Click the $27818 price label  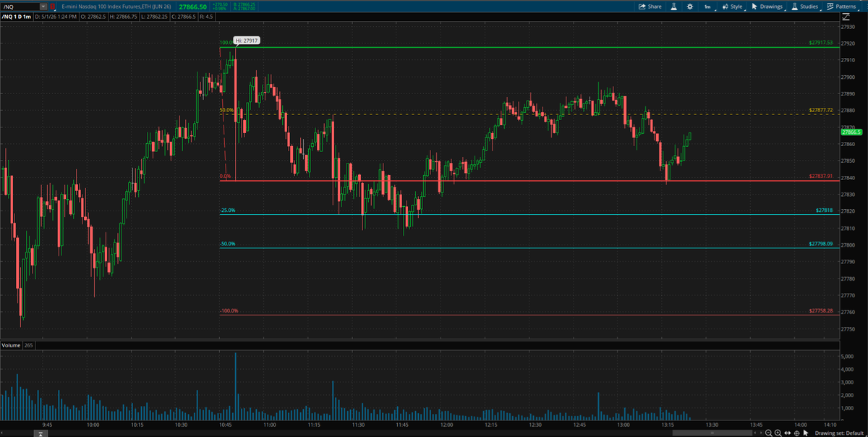(x=824, y=210)
